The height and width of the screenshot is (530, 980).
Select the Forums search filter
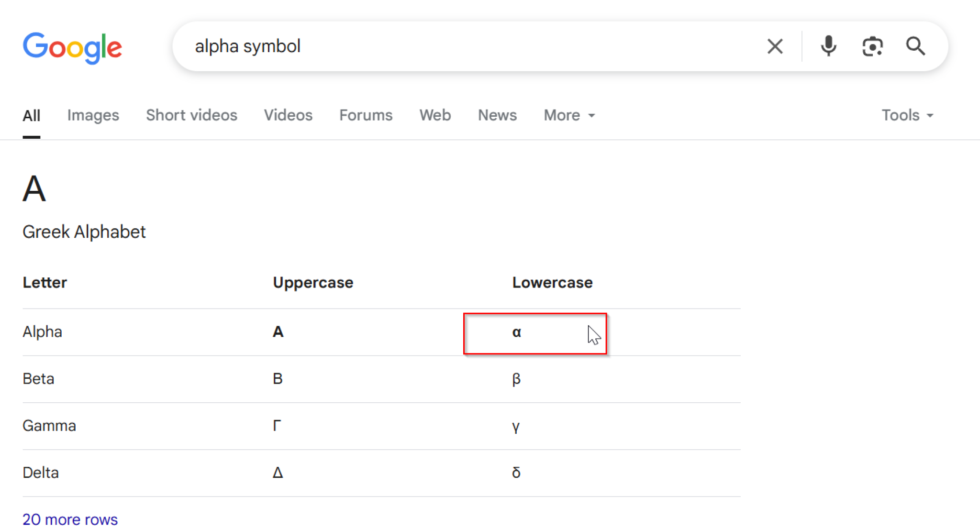pyautogui.click(x=366, y=115)
